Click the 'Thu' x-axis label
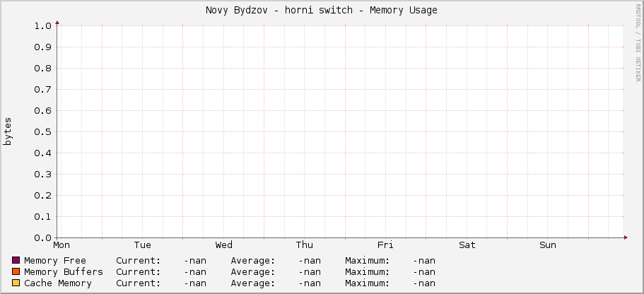 [305, 245]
